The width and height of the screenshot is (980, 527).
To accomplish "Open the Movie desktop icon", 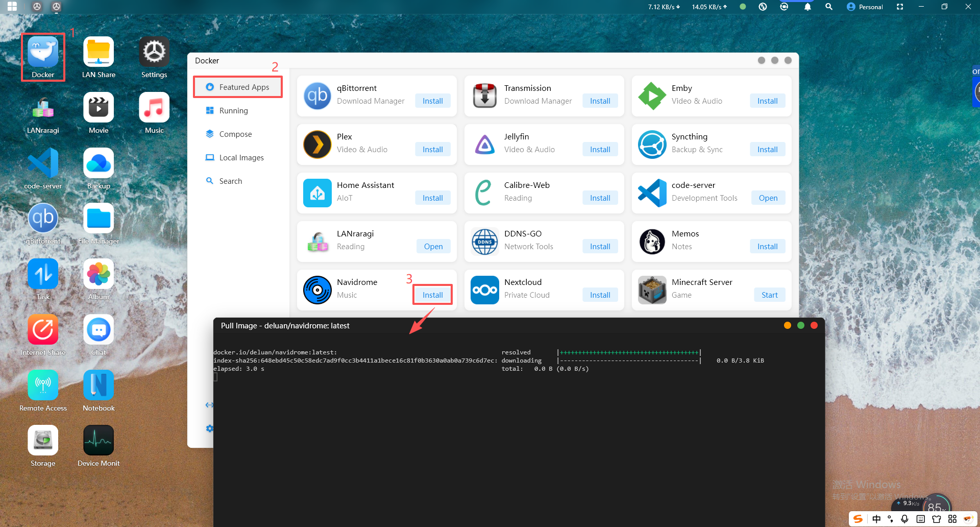I will click(x=99, y=108).
